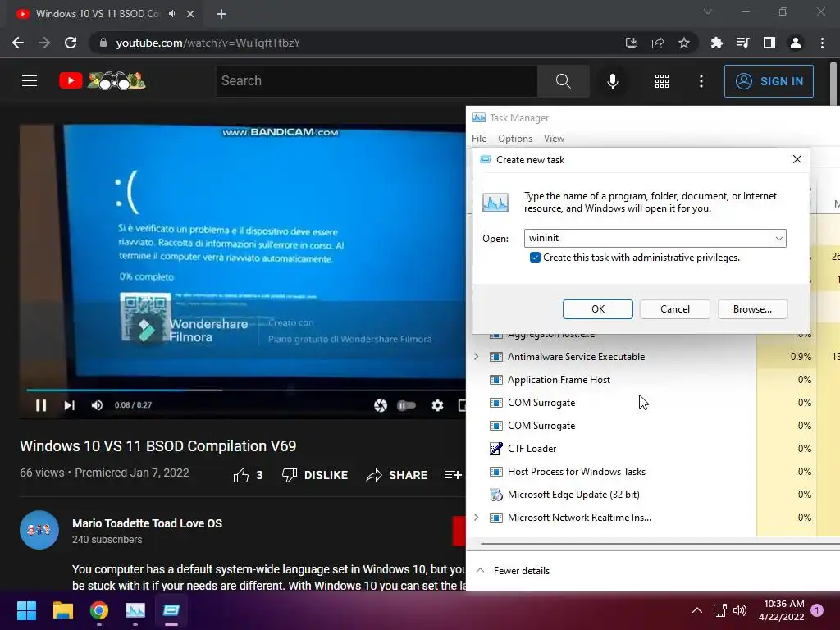
Task: Go to the YouTube home logo
Action: pos(102,81)
